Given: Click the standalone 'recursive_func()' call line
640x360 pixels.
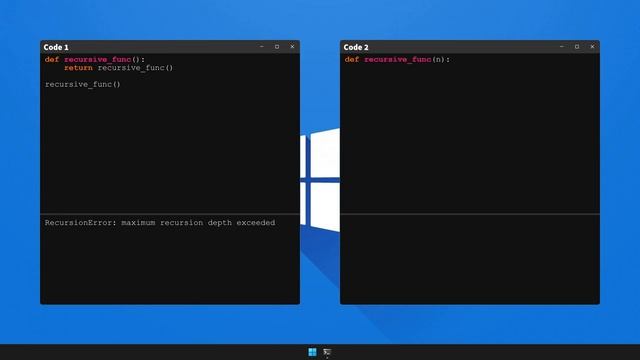Looking at the screenshot, I should pyautogui.click(x=83, y=84).
